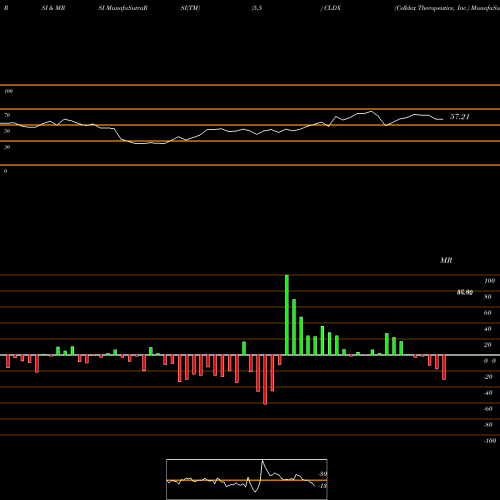
Task: Click the MR right-axis label -100
Action: (x=490, y=441)
